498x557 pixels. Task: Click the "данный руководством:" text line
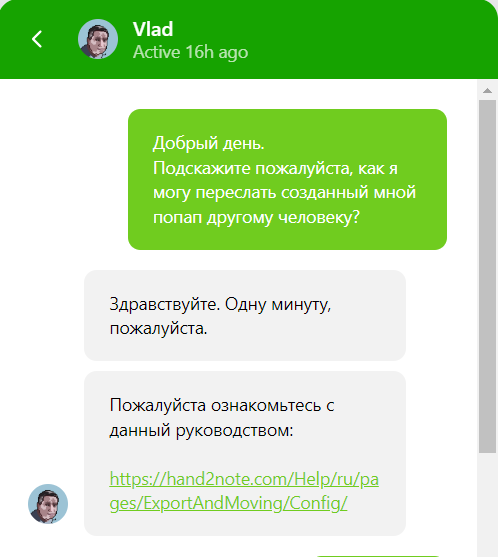[201, 431]
